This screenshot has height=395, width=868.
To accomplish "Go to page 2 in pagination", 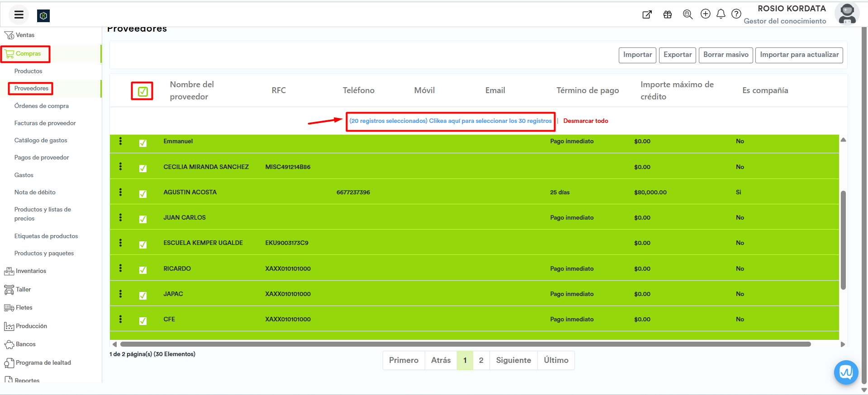I will (x=481, y=360).
